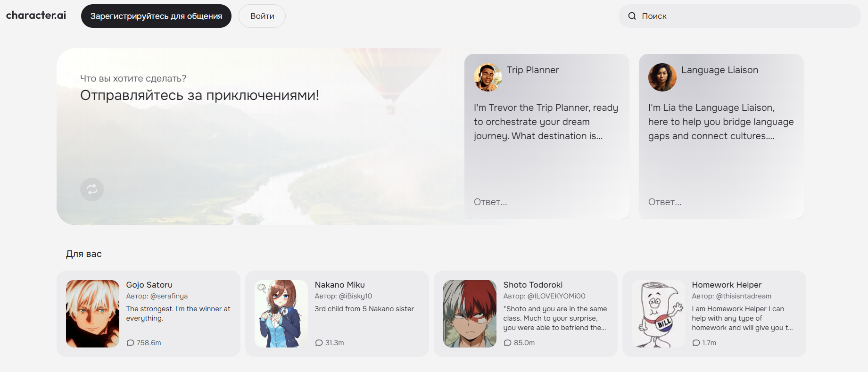The image size is (868, 372).
Task: Open the Trip Planner title
Action: point(533,70)
